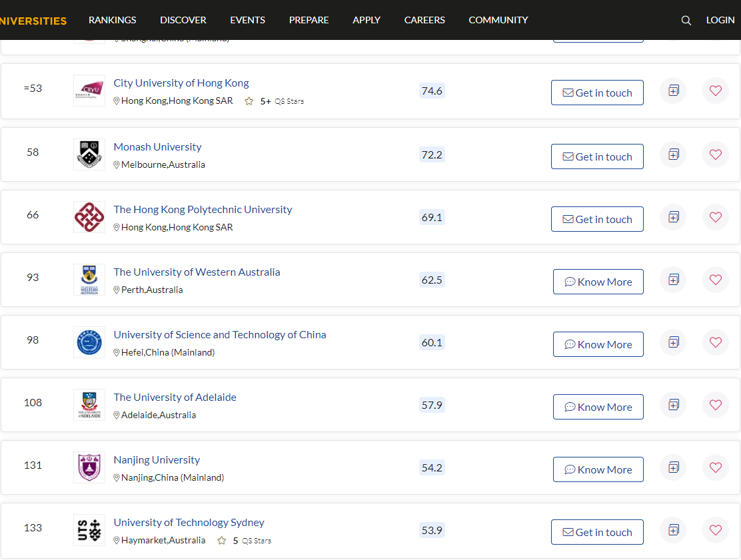Add Hong Kong Polytechnic University to compare
Image resolution: width=741 pixels, height=560 pixels.
click(x=673, y=217)
